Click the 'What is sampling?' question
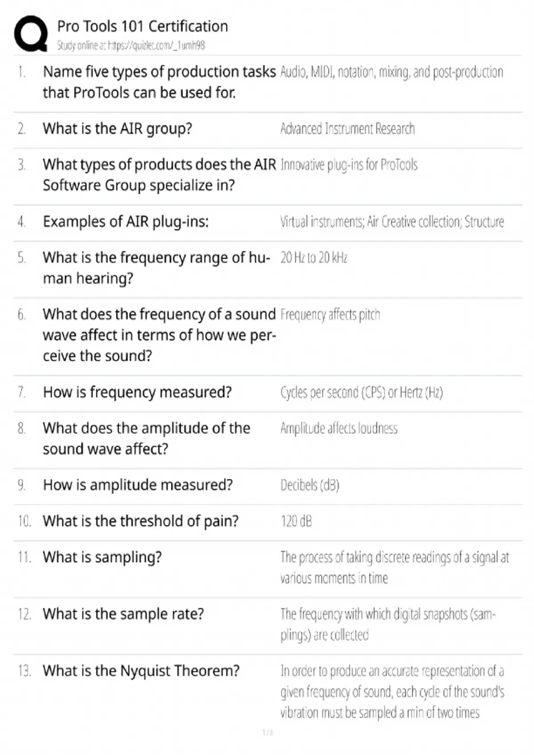 pos(102,557)
